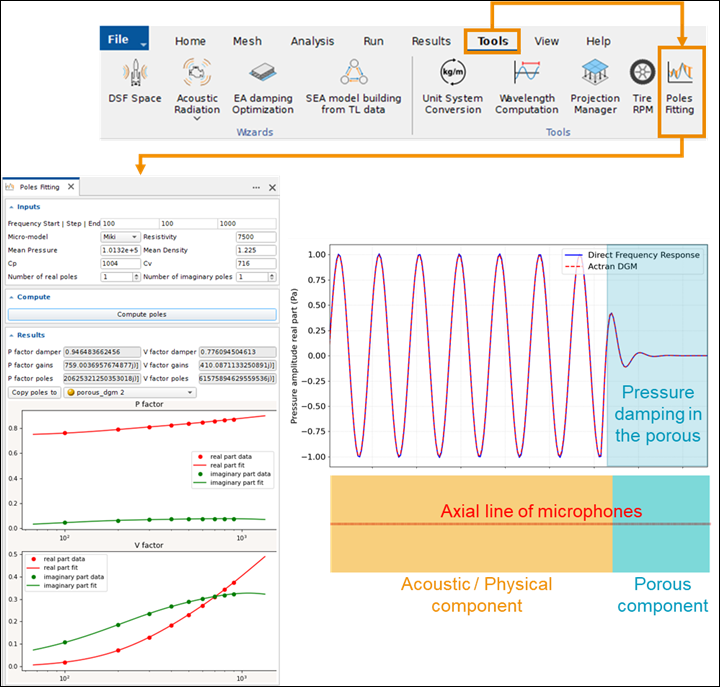Open the Unit System Conversion tool
Image resolution: width=720 pixels, height=687 pixels.
(x=452, y=74)
